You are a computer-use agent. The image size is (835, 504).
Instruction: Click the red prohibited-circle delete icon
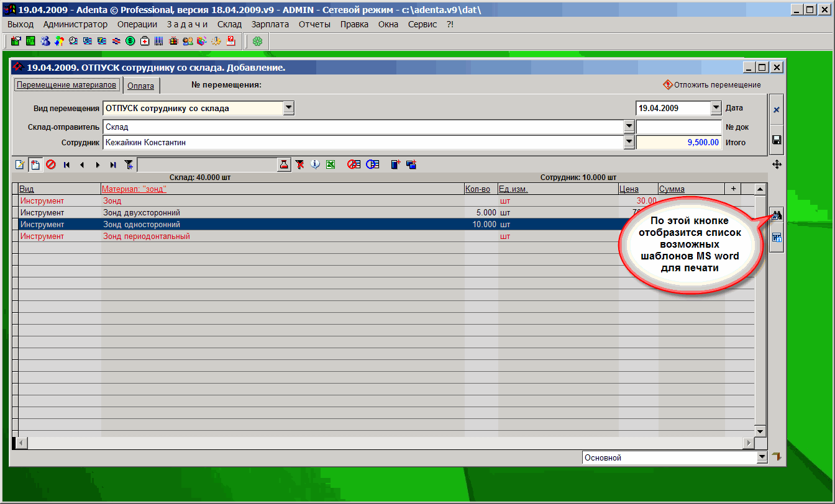[x=51, y=164]
